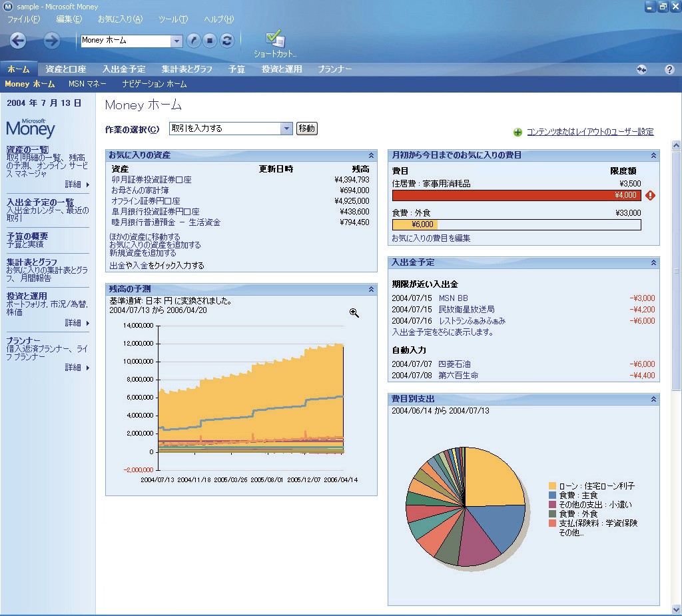Screen dimensions: 682x616
Task: Click the Money app icon in the title bar
Action: [8, 7]
